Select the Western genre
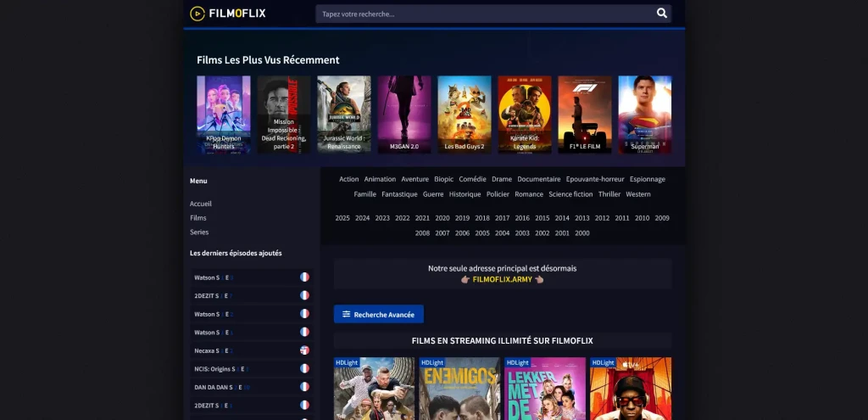Viewport: 868px width, 420px height. (x=638, y=194)
